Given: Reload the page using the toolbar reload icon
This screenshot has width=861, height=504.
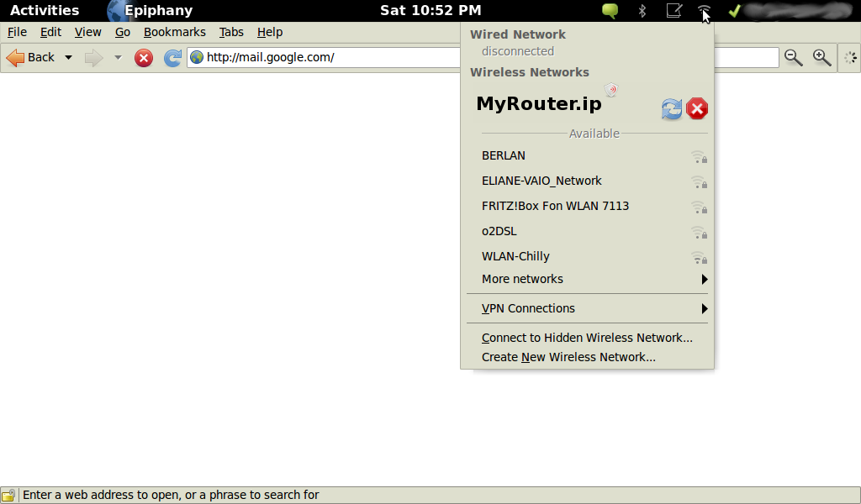Looking at the screenshot, I should click(x=172, y=58).
